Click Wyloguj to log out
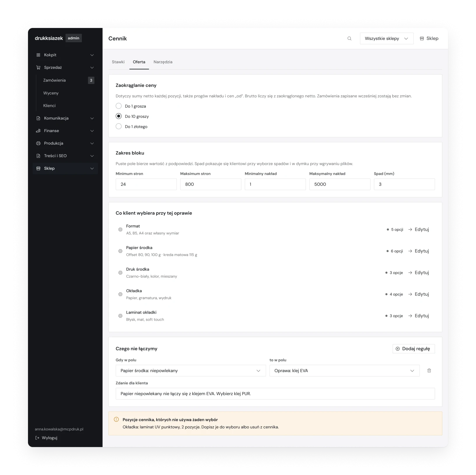Viewport: 476px width, 475px height. tap(46, 438)
